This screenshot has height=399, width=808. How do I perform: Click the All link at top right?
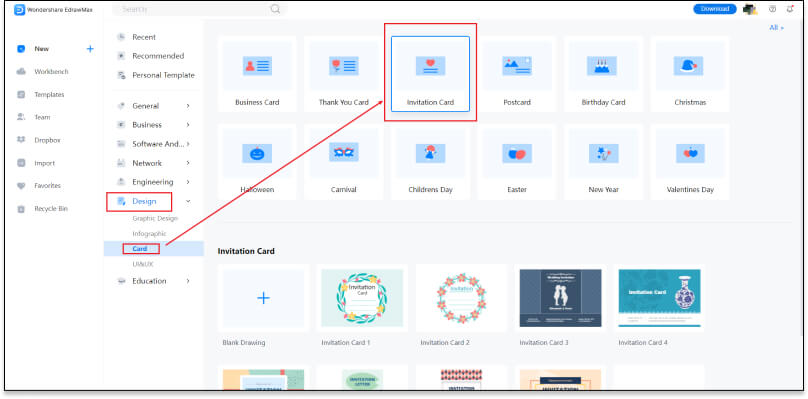776,28
